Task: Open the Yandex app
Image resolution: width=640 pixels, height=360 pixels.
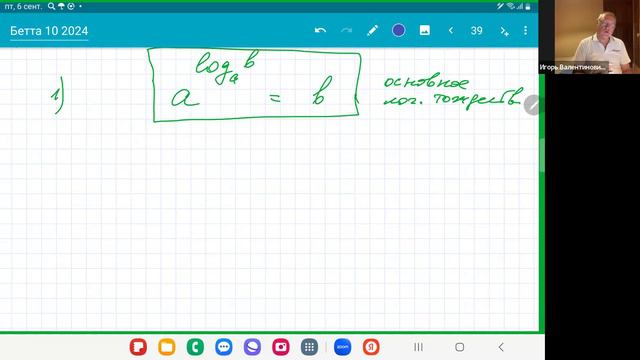Action: click(x=371, y=347)
